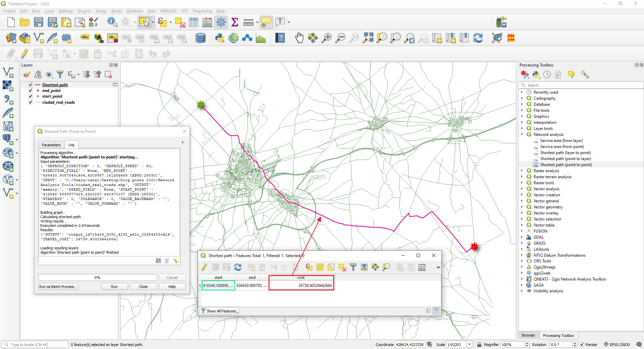Image resolution: width=644 pixels, height=349 pixels.
Task: Open the Processing menu
Action: point(202,11)
